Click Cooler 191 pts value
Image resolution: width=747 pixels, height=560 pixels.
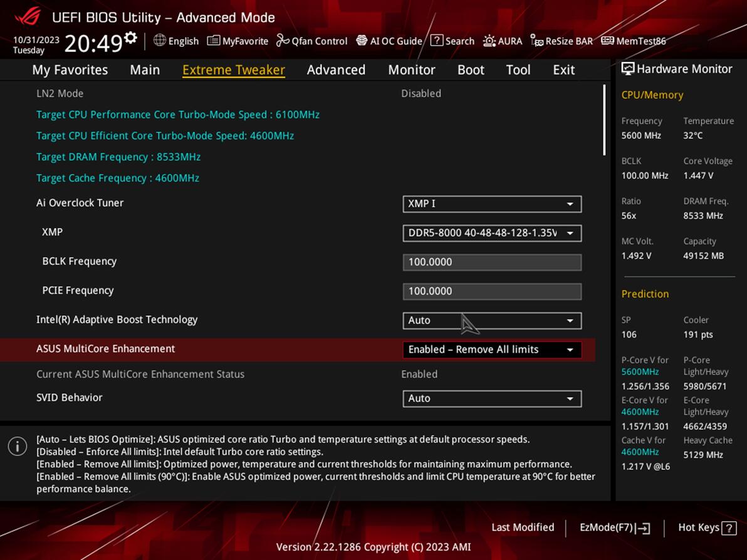point(698,334)
